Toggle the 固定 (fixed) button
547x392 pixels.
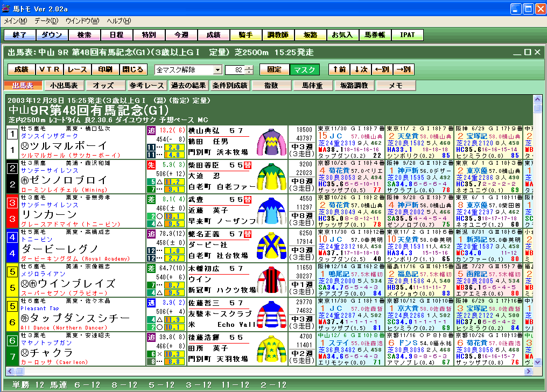[273, 69]
